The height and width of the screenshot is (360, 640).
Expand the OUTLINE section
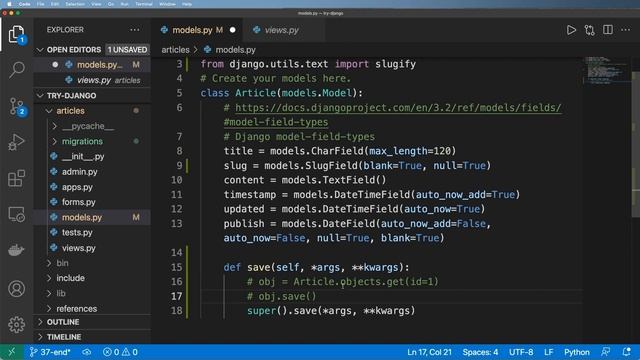pos(92,322)
